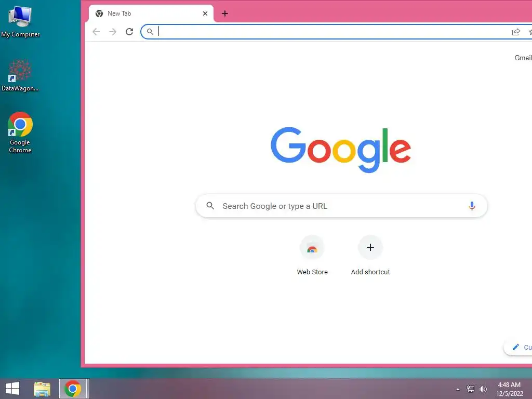The image size is (532, 399).
Task: Click the browser forward arrow
Action: click(x=113, y=32)
